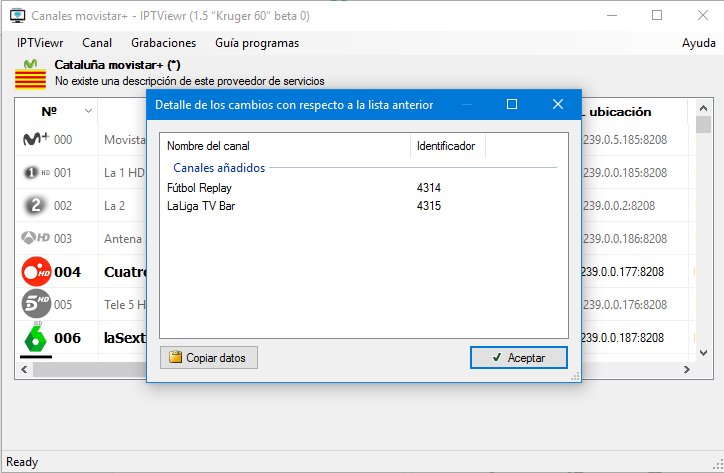724x473 pixels.
Task: Click location 239.0.5.185:8208
Action: (x=625, y=139)
